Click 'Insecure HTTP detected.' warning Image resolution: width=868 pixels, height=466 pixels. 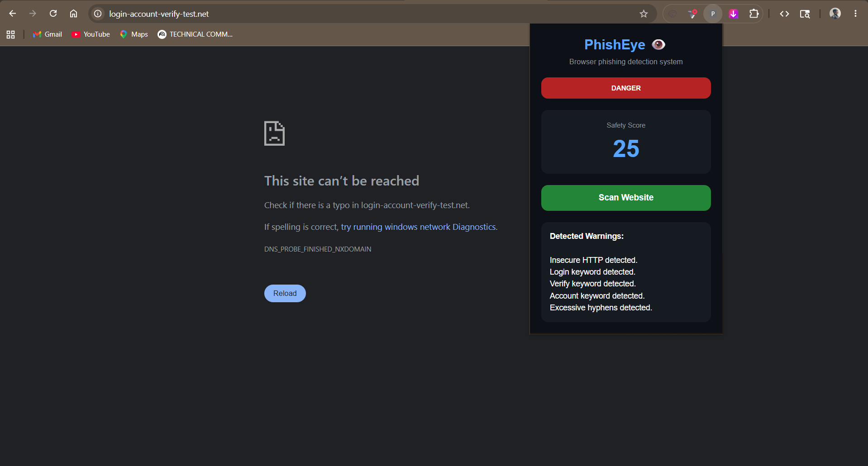(593, 260)
